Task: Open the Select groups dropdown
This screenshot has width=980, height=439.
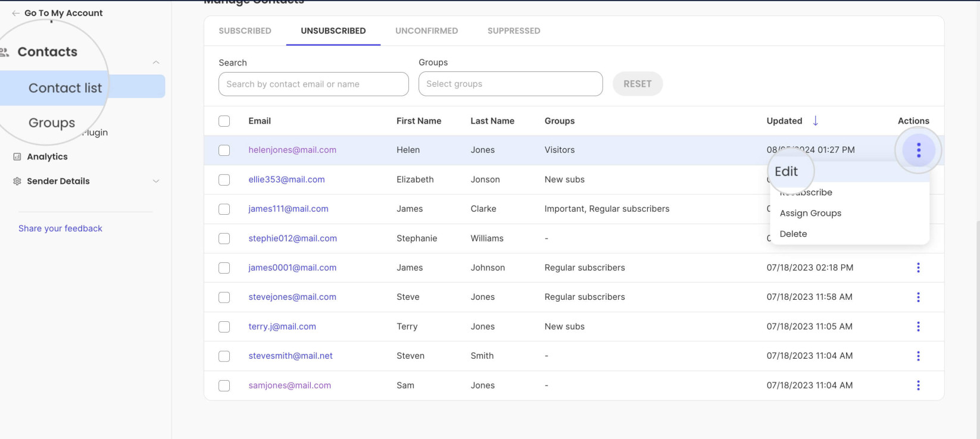Action: pyautogui.click(x=510, y=84)
